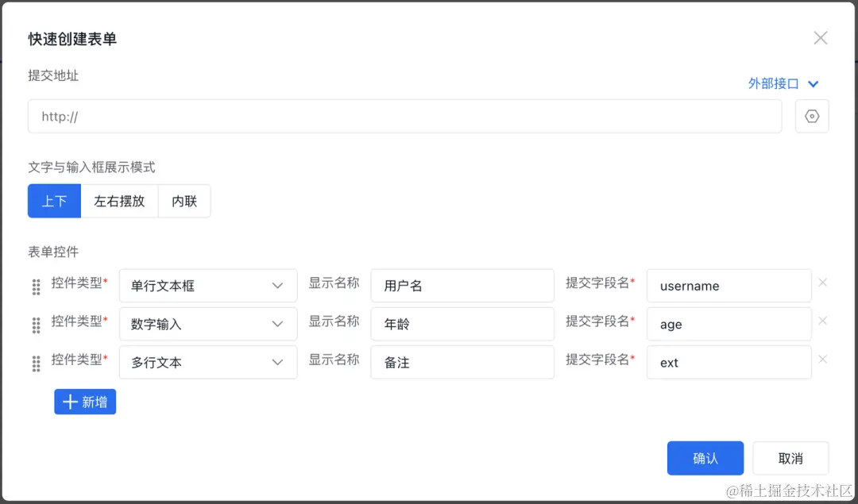Click the plus icon inside the 新增 button
This screenshot has height=504, width=858.
click(69, 402)
